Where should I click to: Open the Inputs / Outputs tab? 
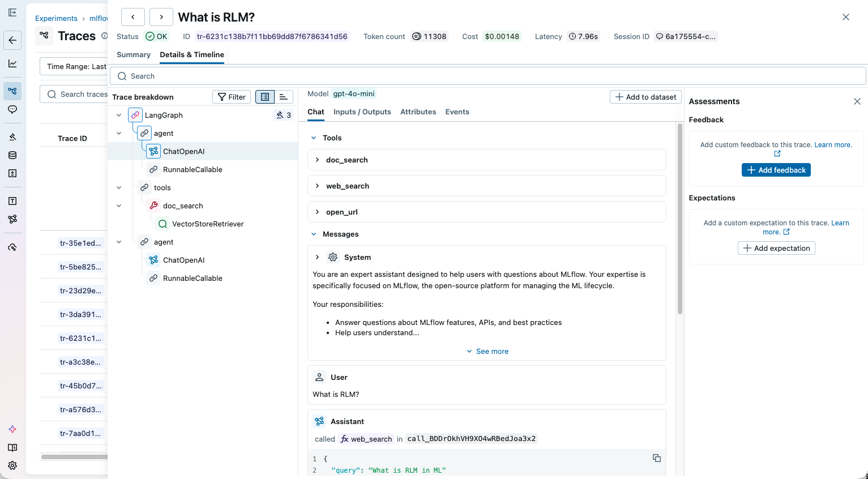pos(362,112)
